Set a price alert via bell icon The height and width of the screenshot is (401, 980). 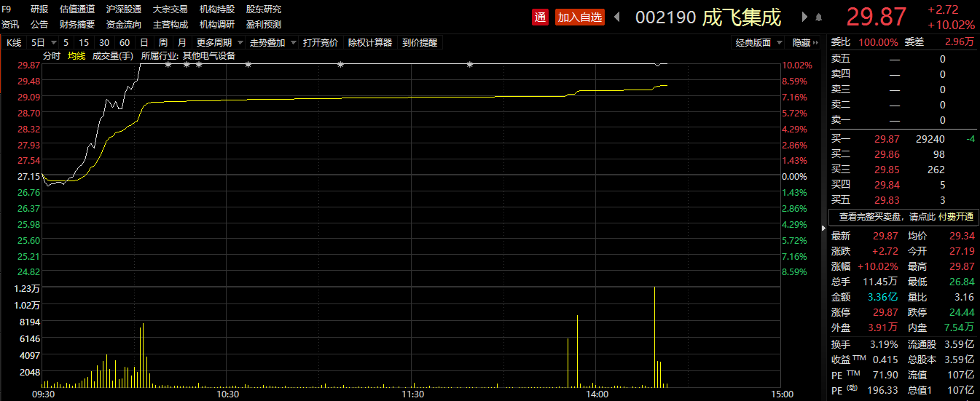(x=819, y=17)
